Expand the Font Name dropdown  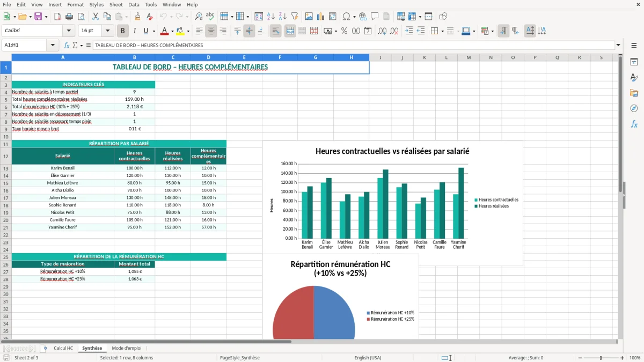click(69, 31)
